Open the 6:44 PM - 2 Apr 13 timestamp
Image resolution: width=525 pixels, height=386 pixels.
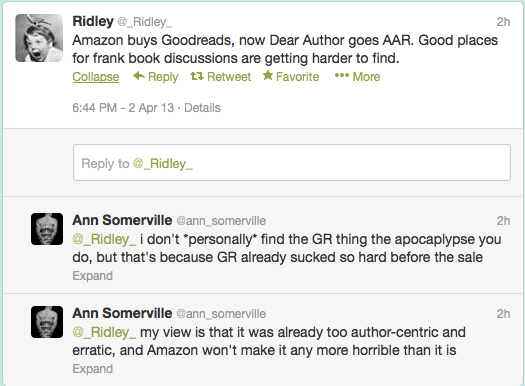(x=123, y=108)
